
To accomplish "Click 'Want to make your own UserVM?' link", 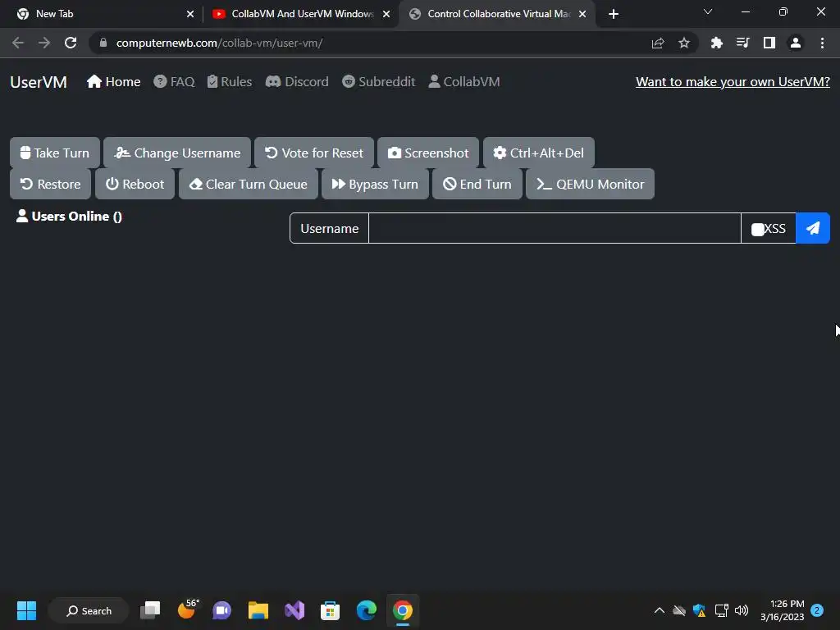I will (x=733, y=81).
